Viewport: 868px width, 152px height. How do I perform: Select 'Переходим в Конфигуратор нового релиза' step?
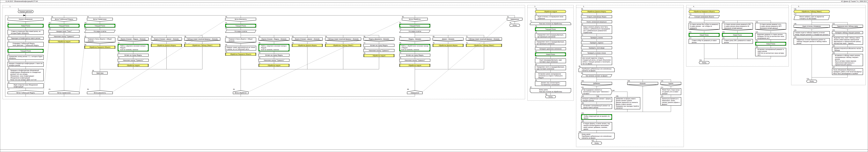[26, 38]
